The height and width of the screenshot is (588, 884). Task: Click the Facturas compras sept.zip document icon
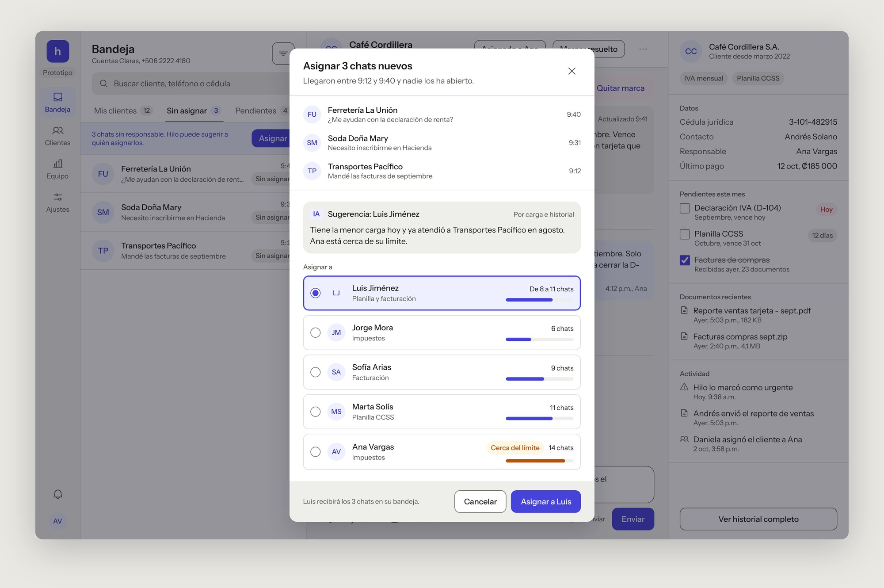pyautogui.click(x=684, y=336)
